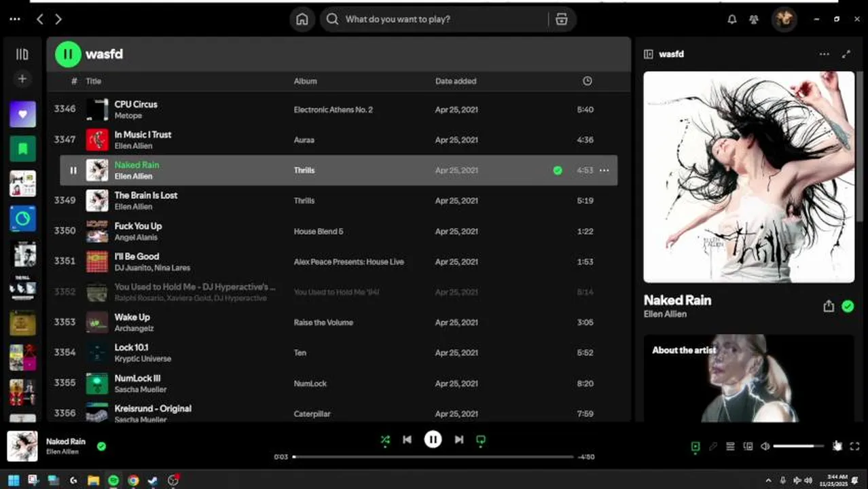868x489 pixels.
Task: Mute with the speaker icon
Action: point(765,446)
